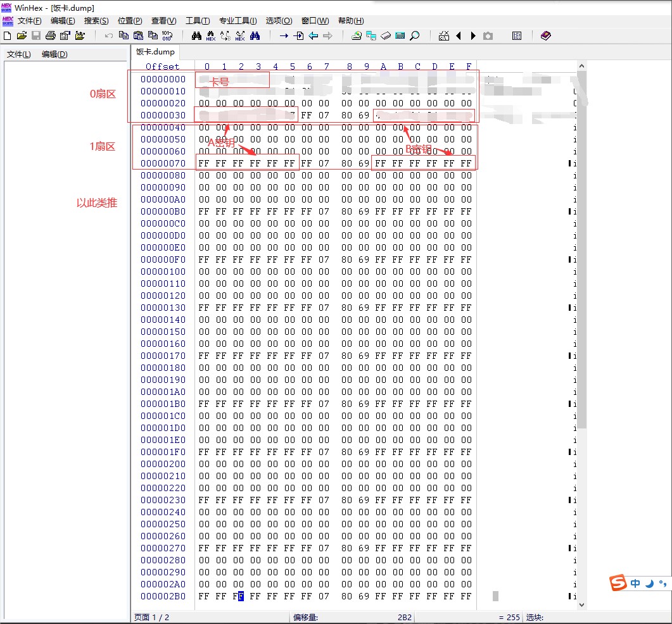The image size is (672, 624).
Task: Click the Find Hex Values binoculars icon
Action: (x=210, y=36)
